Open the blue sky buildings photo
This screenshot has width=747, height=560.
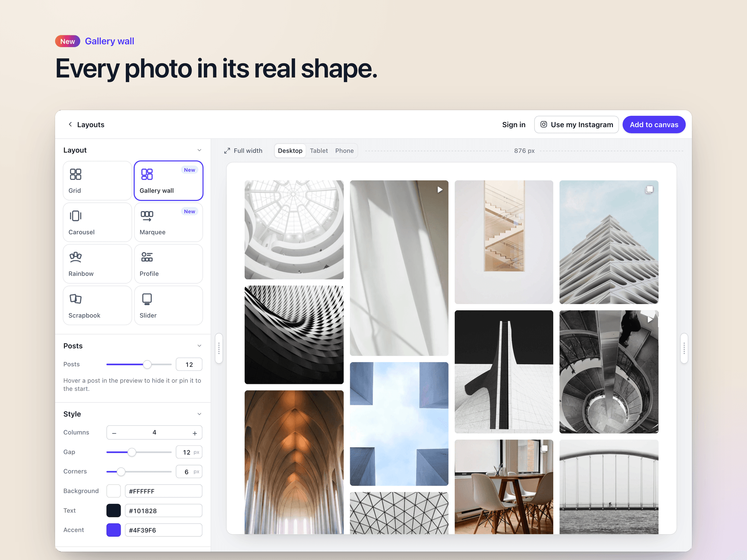coord(399,424)
